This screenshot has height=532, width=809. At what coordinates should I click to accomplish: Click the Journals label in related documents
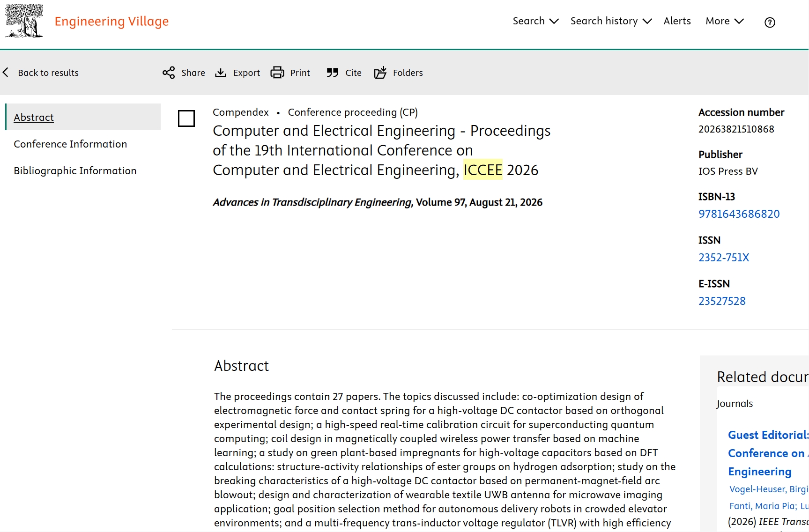pos(735,404)
